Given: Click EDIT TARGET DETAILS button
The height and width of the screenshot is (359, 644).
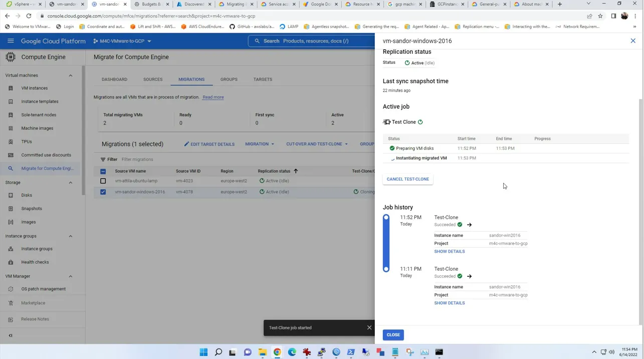Looking at the screenshot, I should pos(209,144).
